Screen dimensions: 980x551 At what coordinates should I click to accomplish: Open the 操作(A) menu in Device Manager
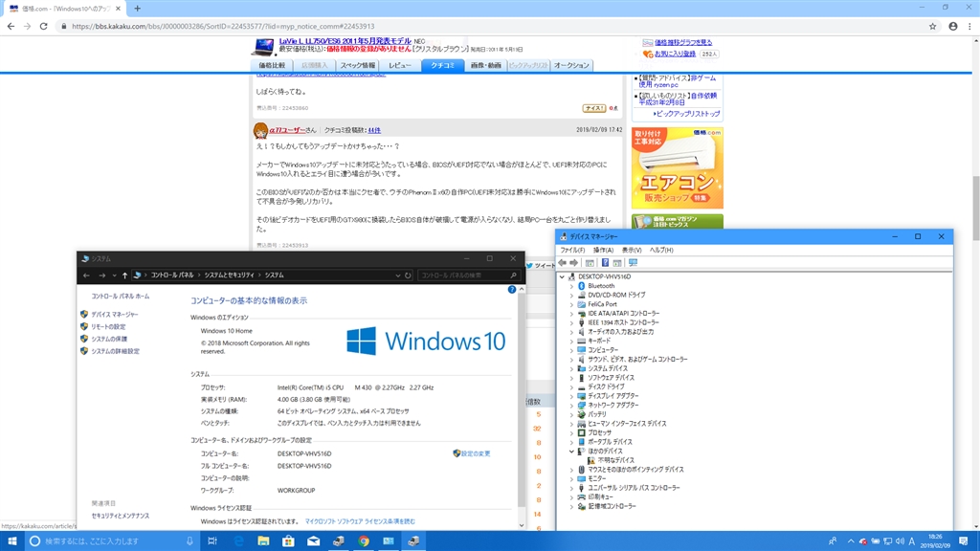click(x=603, y=250)
